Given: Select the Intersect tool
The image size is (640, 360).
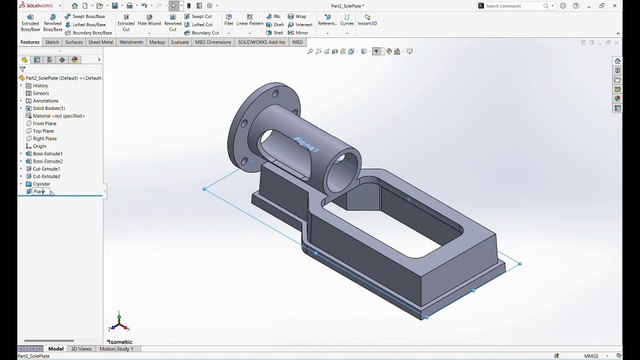Looking at the screenshot, I should pyautogui.click(x=300, y=24).
